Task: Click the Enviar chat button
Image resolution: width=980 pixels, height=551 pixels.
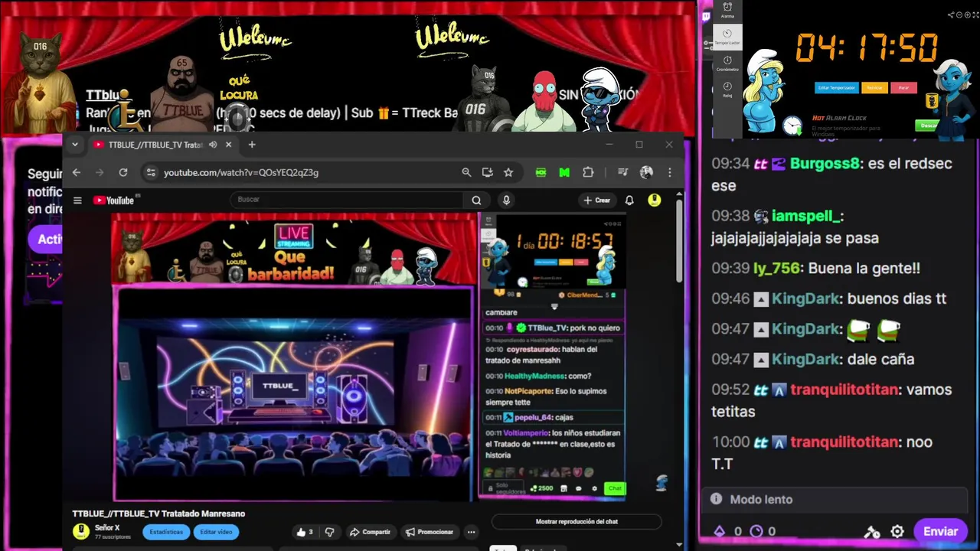Action: tap(940, 531)
